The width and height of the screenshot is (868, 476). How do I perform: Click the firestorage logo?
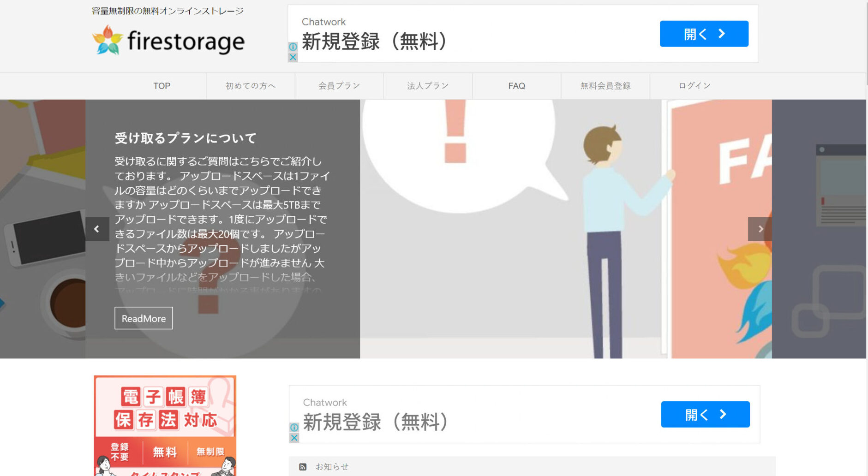tap(168, 41)
